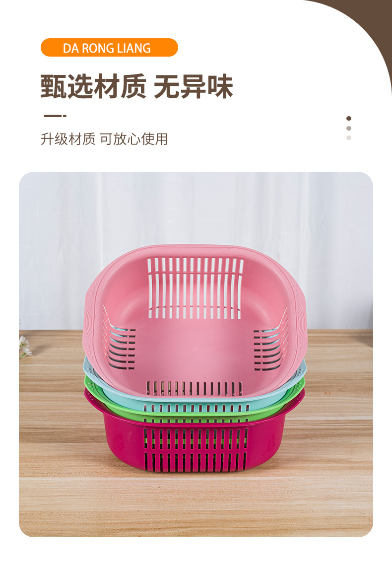Viewport: 392px width, 572px height.
Task: Click the white flower at left edge
Action: [24, 347]
